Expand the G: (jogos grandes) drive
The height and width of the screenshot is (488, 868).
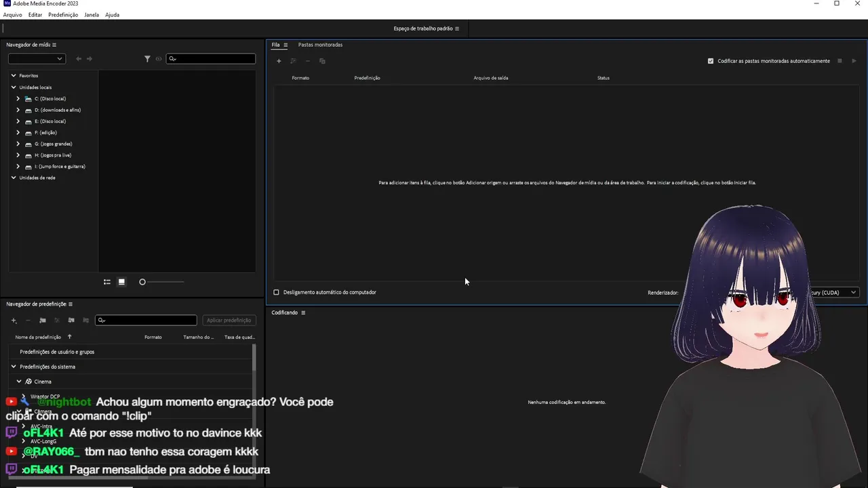pyautogui.click(x=18, y=144)
